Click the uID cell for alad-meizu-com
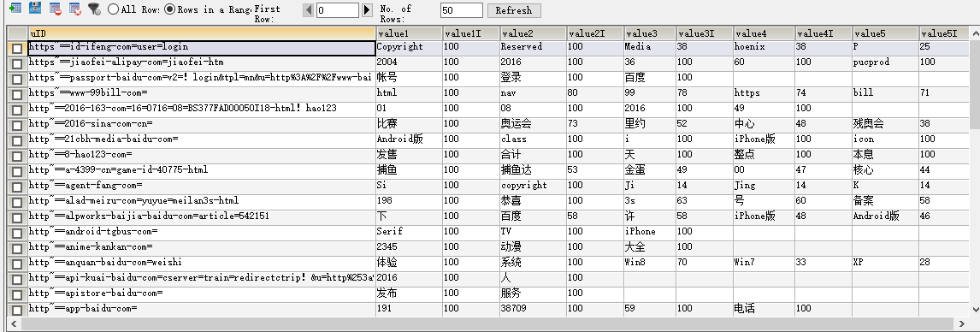Screen dimensions: 980x332 tap(202, 202)
